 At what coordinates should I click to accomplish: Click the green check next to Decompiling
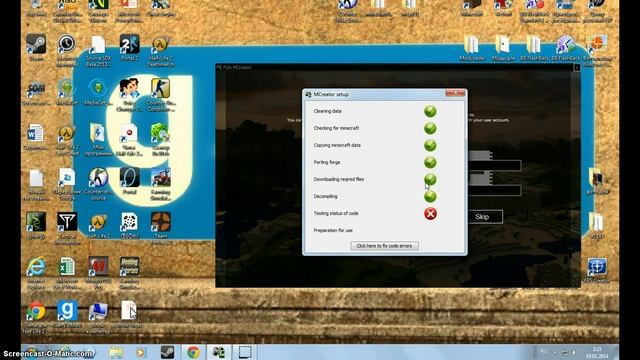coord(430,197)
